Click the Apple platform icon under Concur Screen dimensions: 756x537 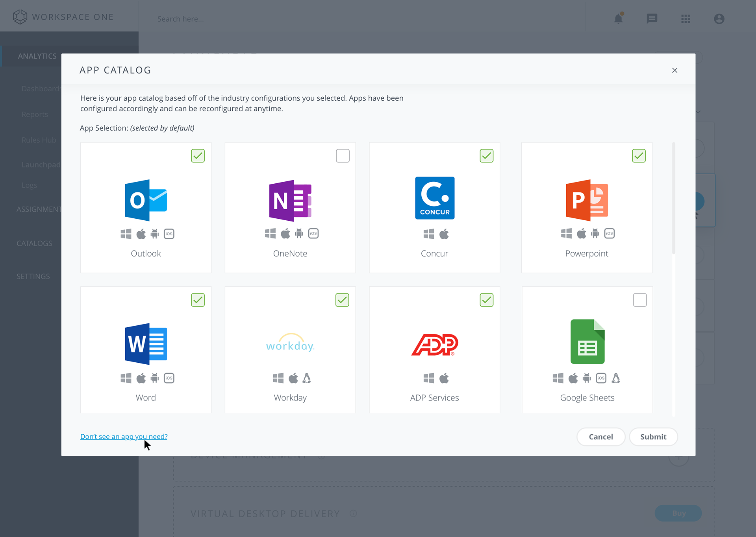tap(444, 234)
